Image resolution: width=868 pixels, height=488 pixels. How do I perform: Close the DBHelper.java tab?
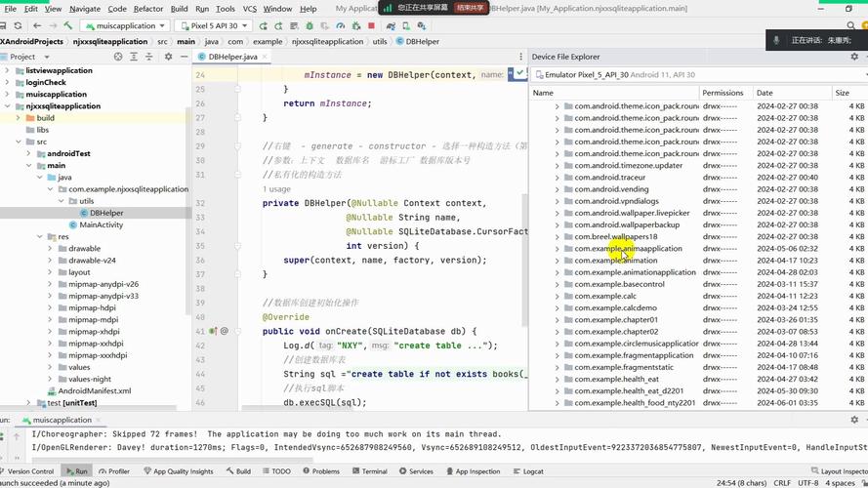pos(265,57)
